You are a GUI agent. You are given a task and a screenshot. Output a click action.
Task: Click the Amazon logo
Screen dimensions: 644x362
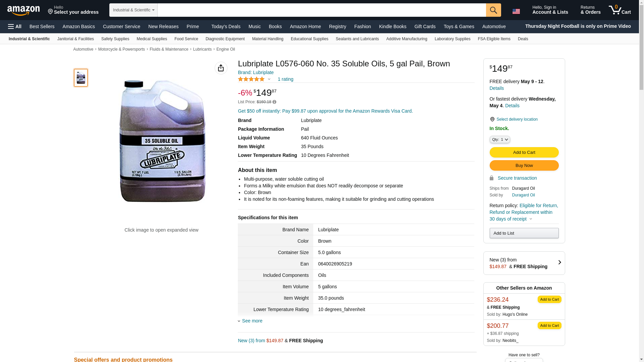click(x=23, y=10)
